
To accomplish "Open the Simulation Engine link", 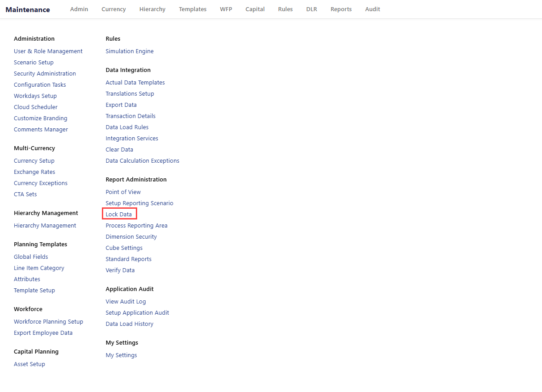I will pyautogui.click(x=130, y=51).
